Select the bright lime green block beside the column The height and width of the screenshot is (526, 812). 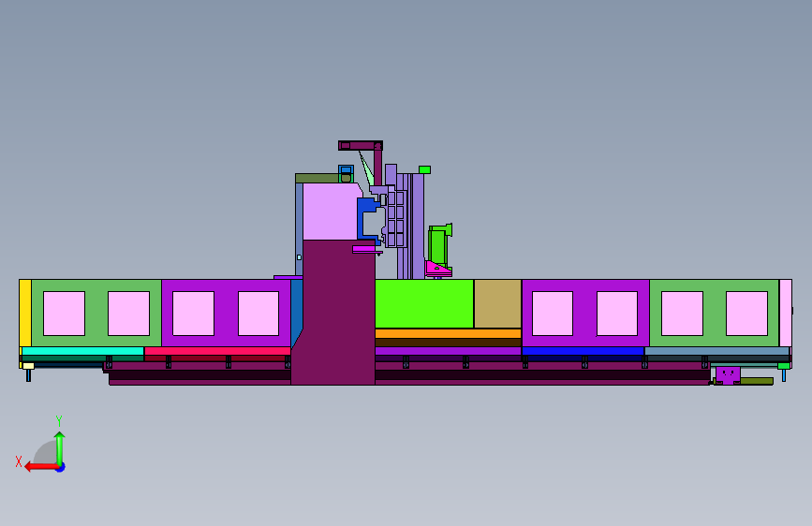click(424, 304)
